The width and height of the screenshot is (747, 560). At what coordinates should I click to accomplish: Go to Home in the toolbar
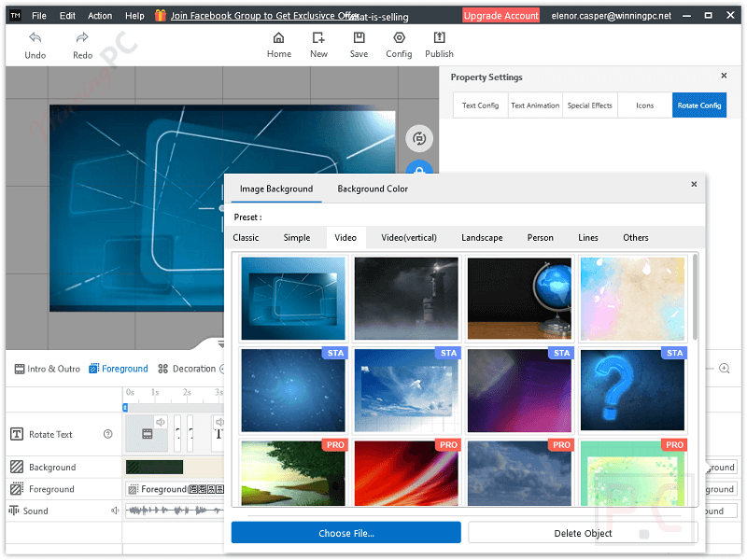point(278,45)
